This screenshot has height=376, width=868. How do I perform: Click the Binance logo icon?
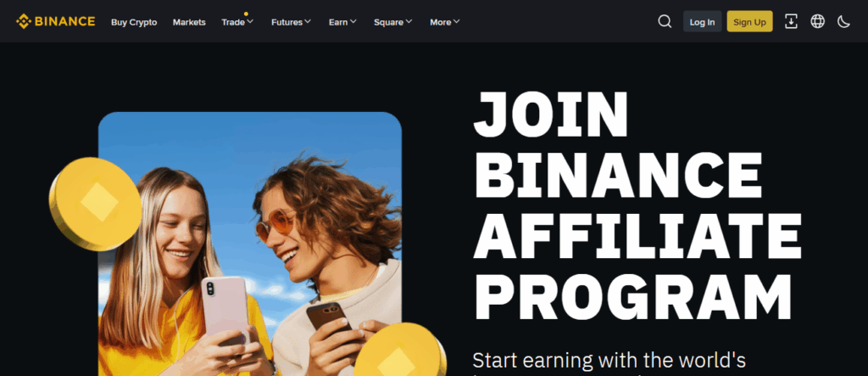pyautogui.click(x=24, y=21)
